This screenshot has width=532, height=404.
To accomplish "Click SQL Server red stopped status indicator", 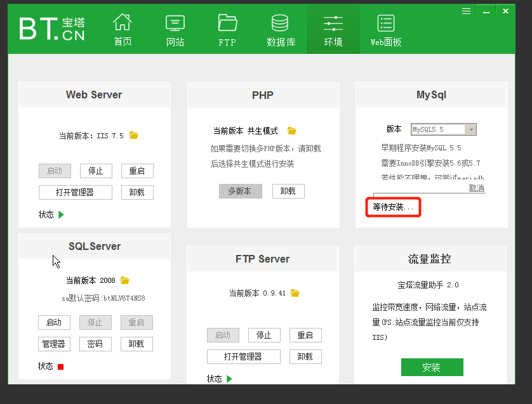I will click(x=61, y=367).
